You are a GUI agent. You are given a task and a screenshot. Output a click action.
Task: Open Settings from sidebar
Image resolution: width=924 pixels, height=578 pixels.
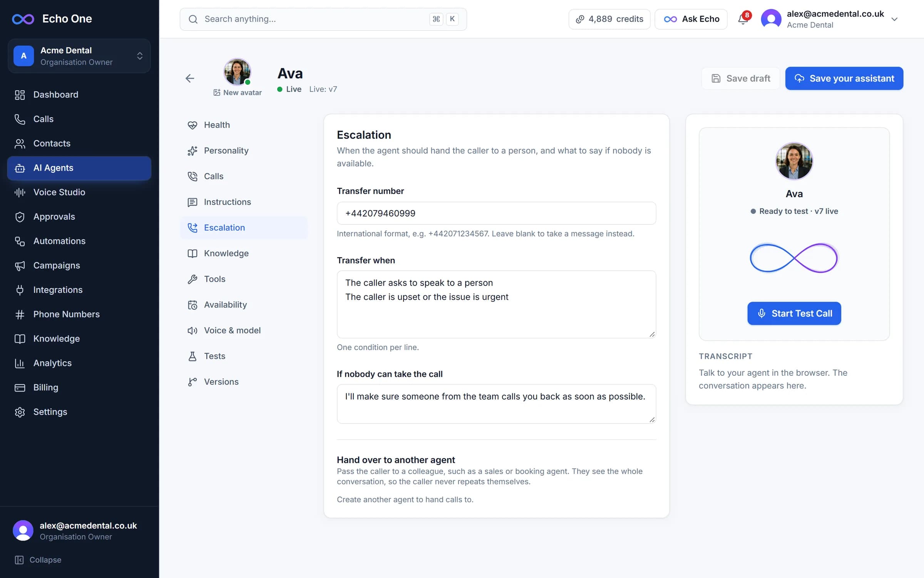point(79,412)
